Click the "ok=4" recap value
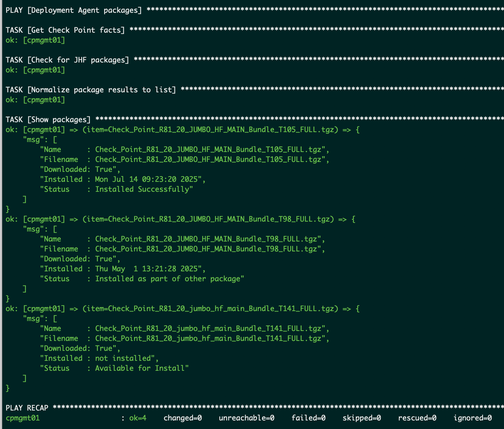 [x=138, y=418]
